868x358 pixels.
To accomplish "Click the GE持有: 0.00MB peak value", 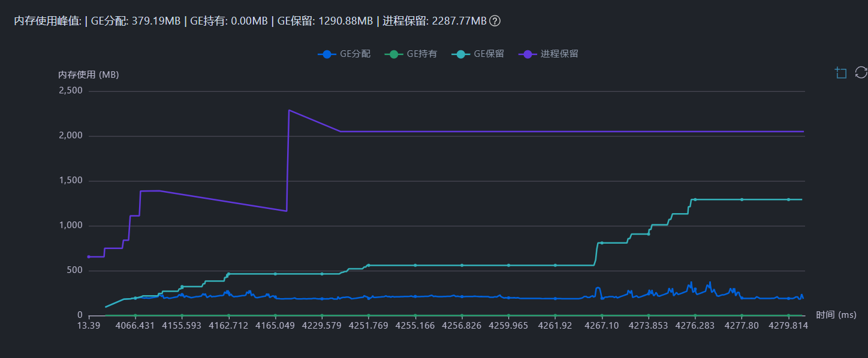I will [x=228, y=21].
